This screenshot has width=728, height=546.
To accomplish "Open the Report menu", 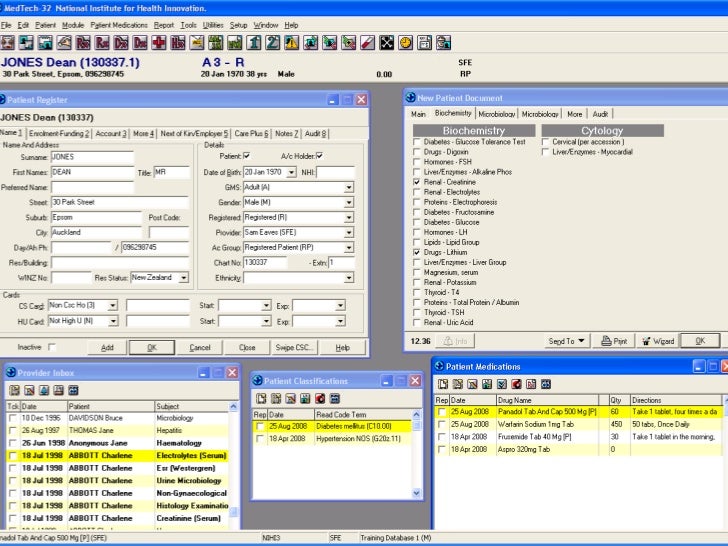I will (x=164, y=25).
